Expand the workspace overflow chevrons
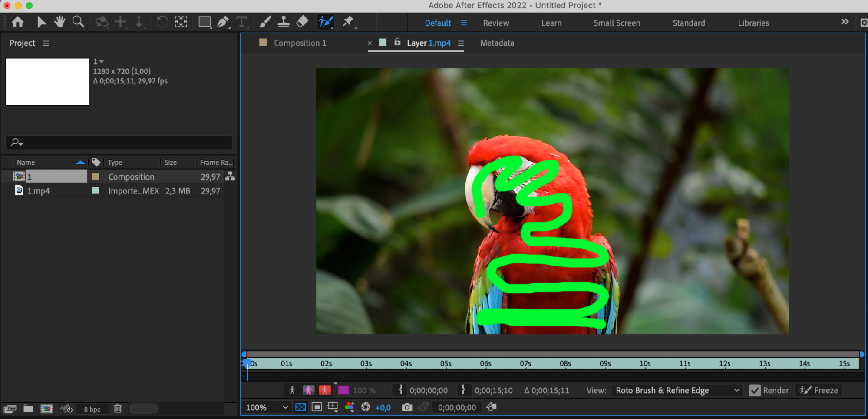This screenshot has width=868, height=419. pos(845,22)
